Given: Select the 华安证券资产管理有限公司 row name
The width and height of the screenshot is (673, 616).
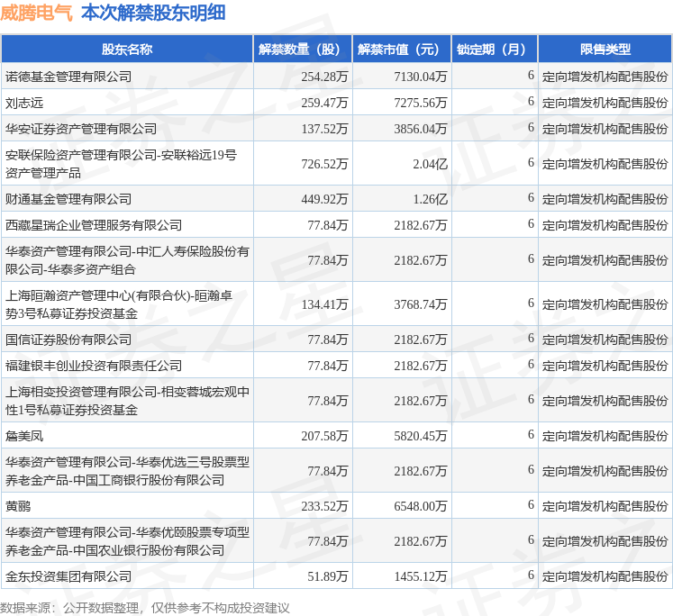Looking at the screenshot, I should tap(81, 129).
